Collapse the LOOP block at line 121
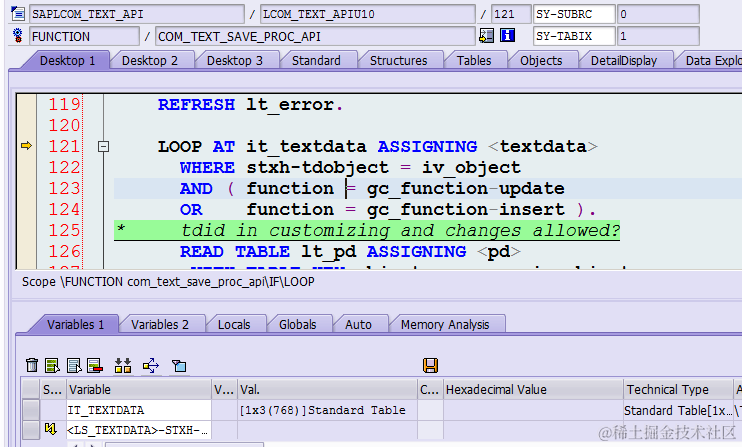Screen dimensions: 742x447 [x=103, y=147]
